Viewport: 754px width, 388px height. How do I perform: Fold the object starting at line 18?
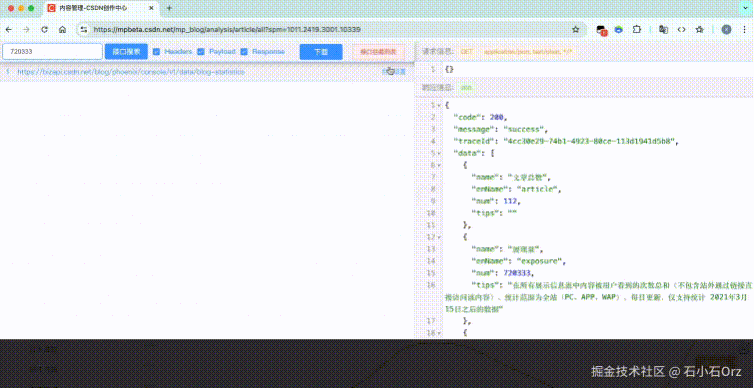(439, 333)
